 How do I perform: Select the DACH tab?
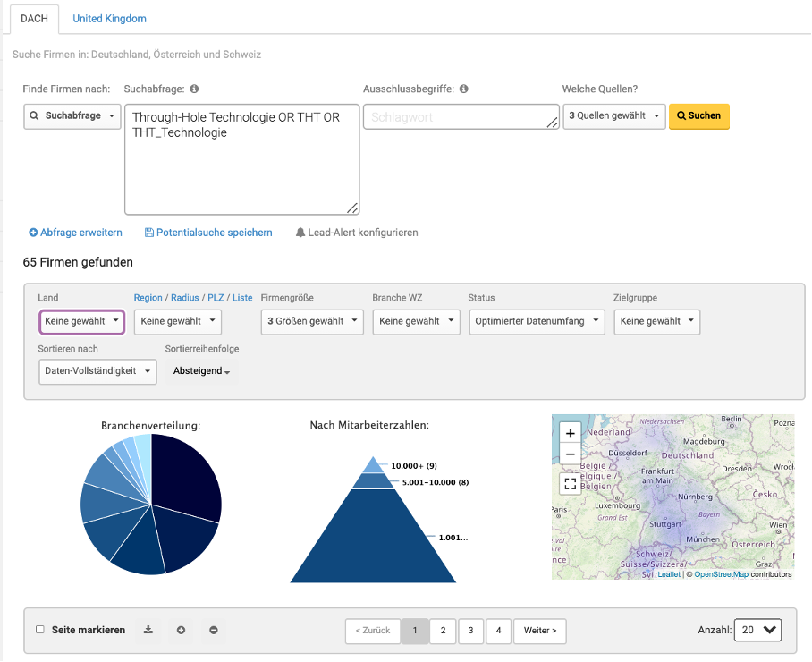[34, 19]
